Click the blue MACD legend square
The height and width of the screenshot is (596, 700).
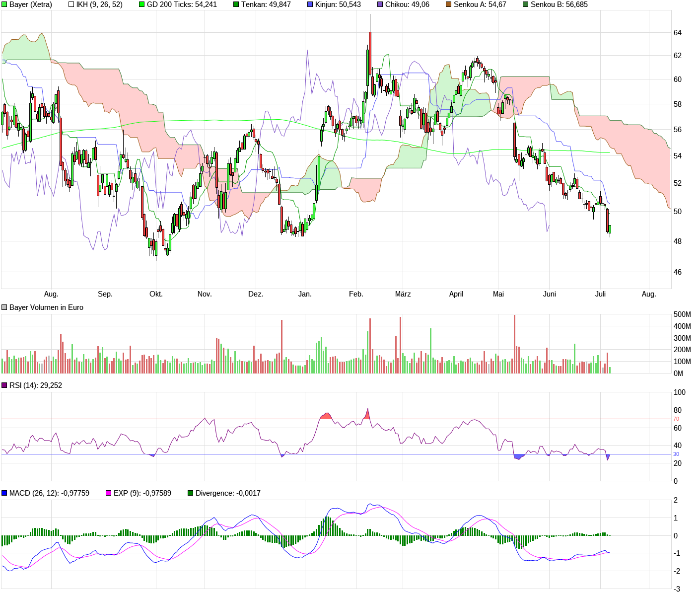point(4,493)
